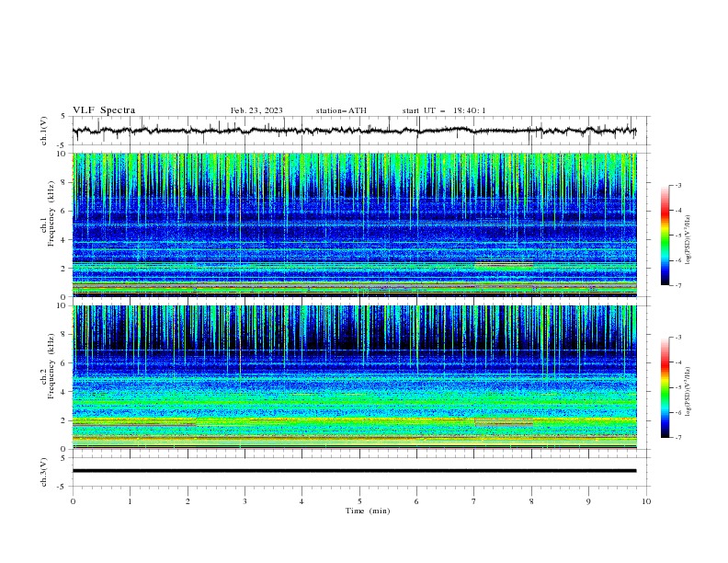Click the time axis tick label "8"

point(531,501)
